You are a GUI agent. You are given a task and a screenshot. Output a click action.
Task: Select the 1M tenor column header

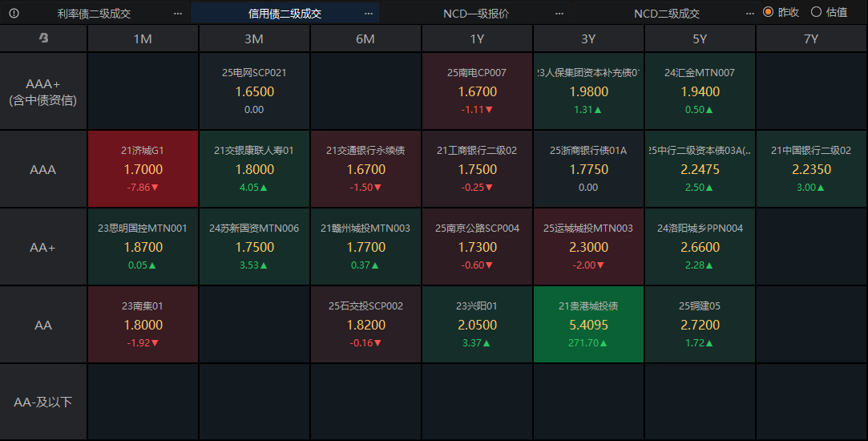pyautogui.click(x=143, y=38)
